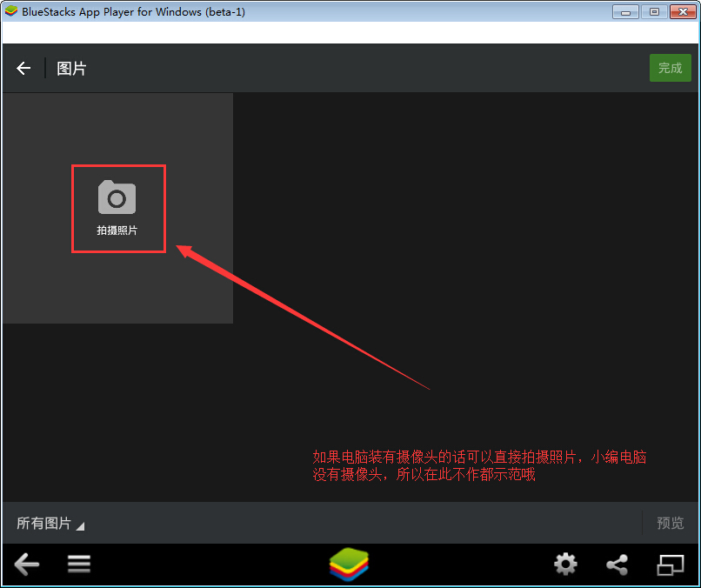Click the 预览 preview button
The image size is (701, 588).
pos(670,523)
